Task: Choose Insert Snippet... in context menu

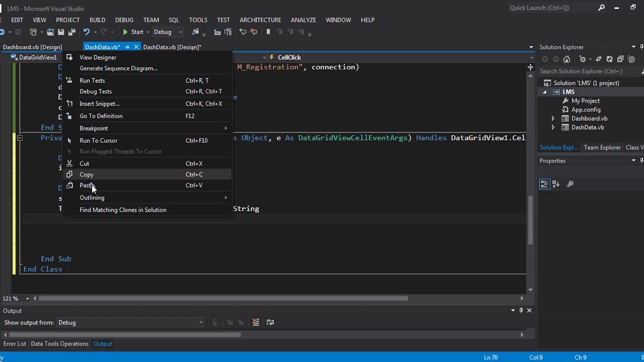Action: (x=147, y=104)
